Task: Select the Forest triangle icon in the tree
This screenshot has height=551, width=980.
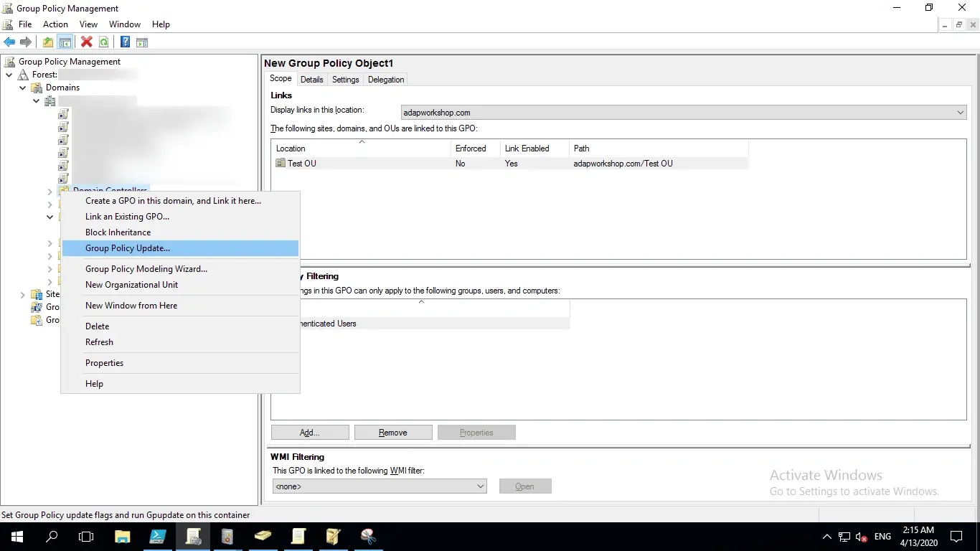Action: 23,75
